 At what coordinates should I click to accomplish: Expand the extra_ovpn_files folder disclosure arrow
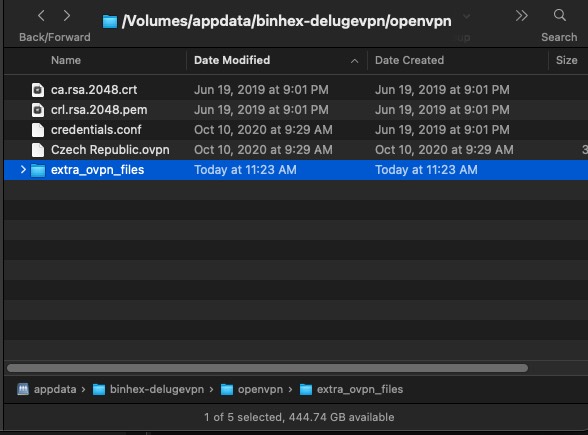tap(23, 170)
